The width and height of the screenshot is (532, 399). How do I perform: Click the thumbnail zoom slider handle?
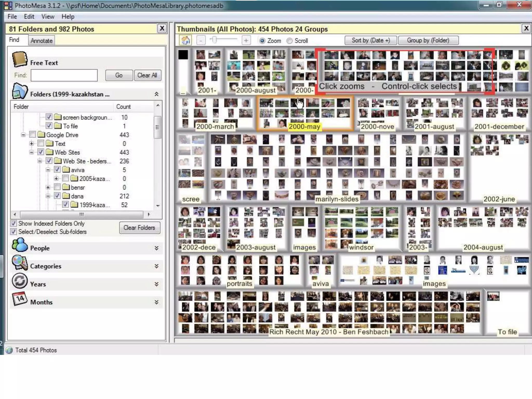pyautogui.click(x=214, y=40)
